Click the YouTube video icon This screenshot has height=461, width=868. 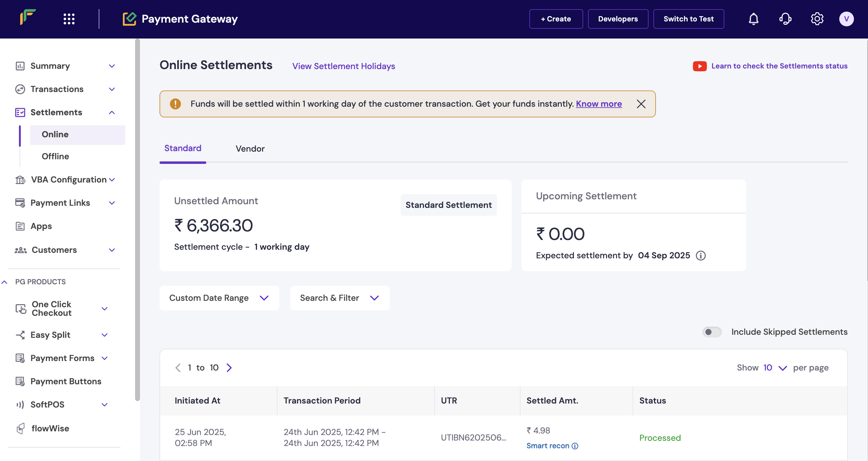(x=700, y=66)
